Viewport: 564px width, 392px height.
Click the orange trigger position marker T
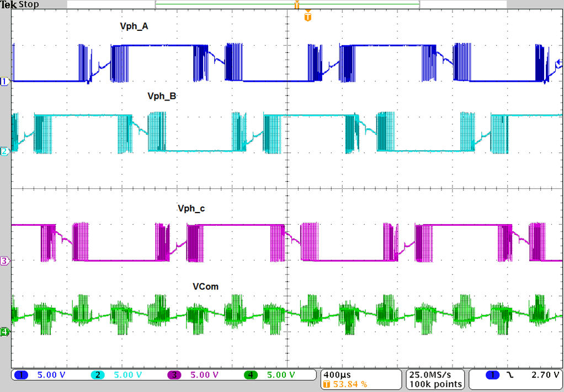point(307,17)
